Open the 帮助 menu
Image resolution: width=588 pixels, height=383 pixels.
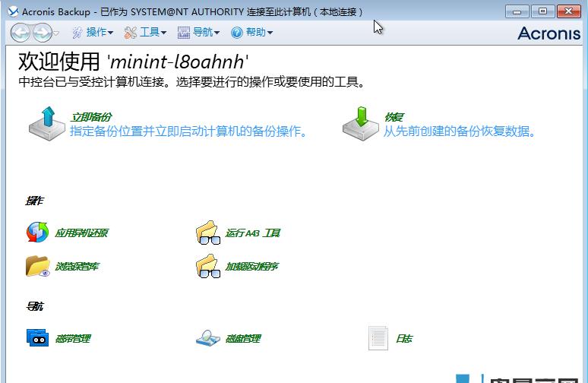(260, 32)
